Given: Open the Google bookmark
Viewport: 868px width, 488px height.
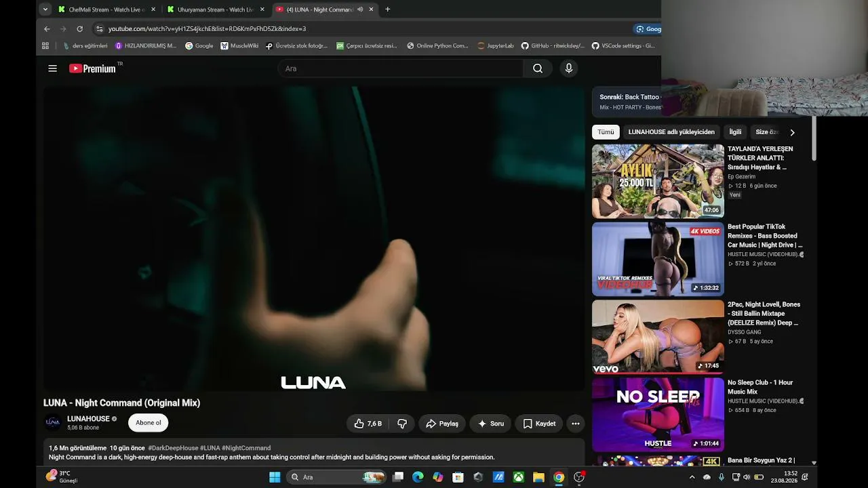Looking at the screenshot, I should (199, 46).
